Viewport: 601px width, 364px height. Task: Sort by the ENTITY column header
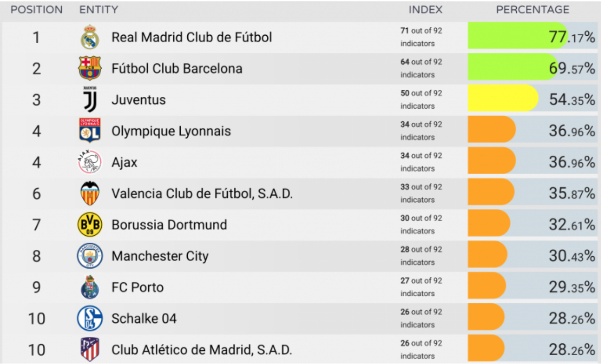point(98,10)
